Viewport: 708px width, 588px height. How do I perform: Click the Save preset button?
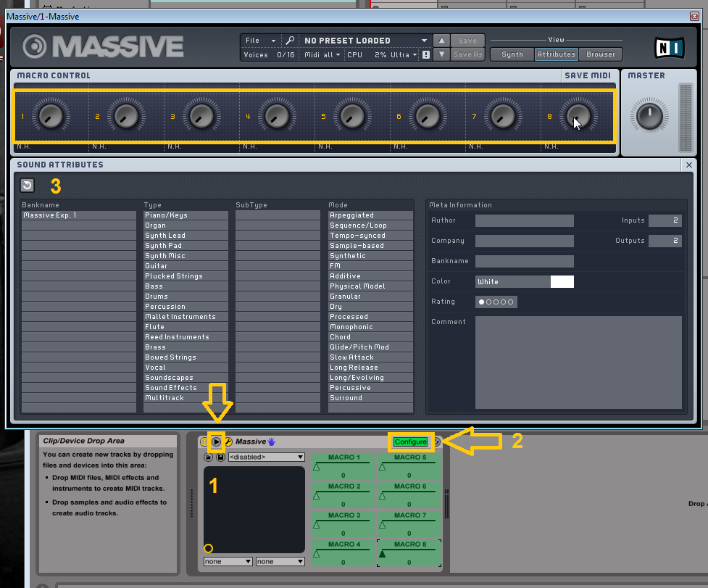point(467,41)
